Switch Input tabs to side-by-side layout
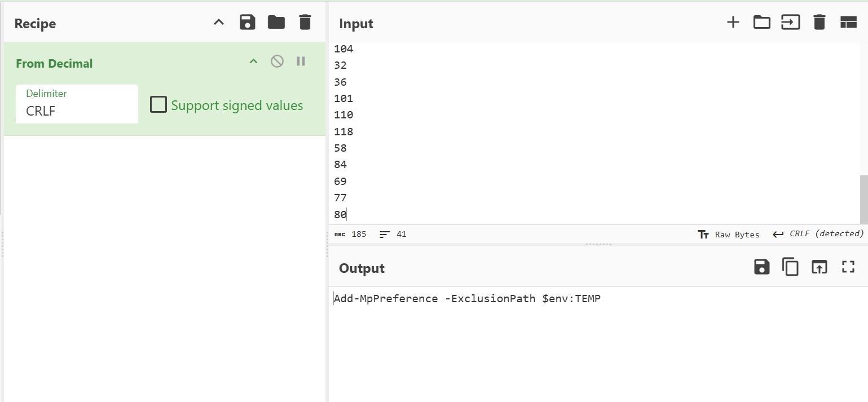Viewport: 868px width, 402px height. point(848,22)
